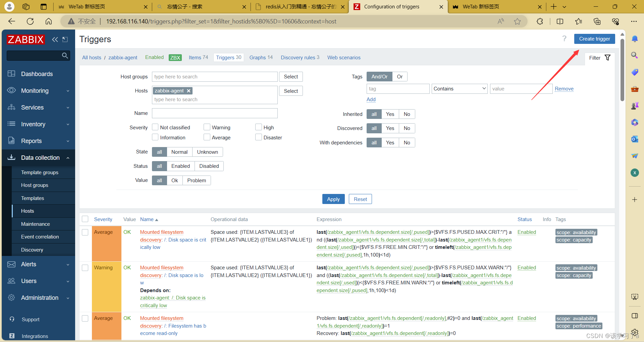Open the tab actions menu icon
This screenshot has height=342, width=644.
[x=565, y=7]
